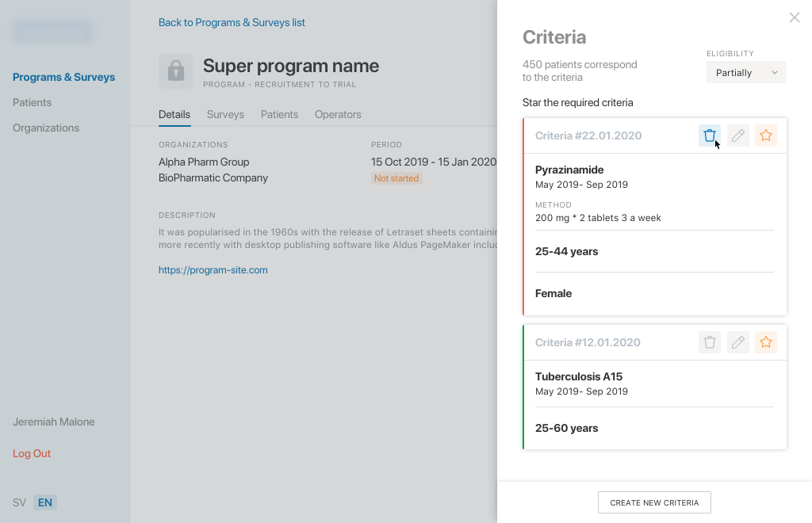Click the program lock icon

tap(175, 71)
